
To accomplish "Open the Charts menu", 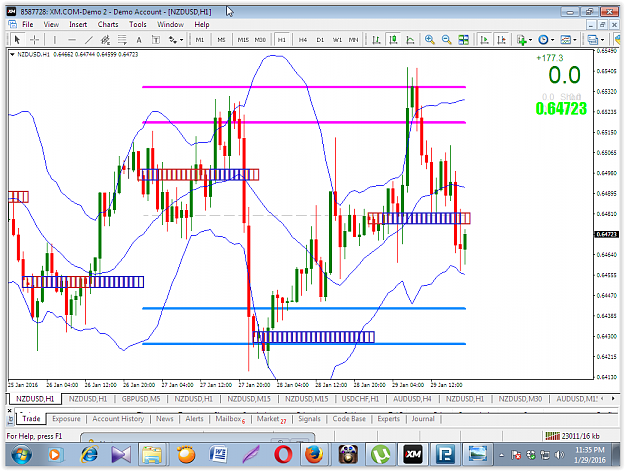I will (x=108, y=24).
